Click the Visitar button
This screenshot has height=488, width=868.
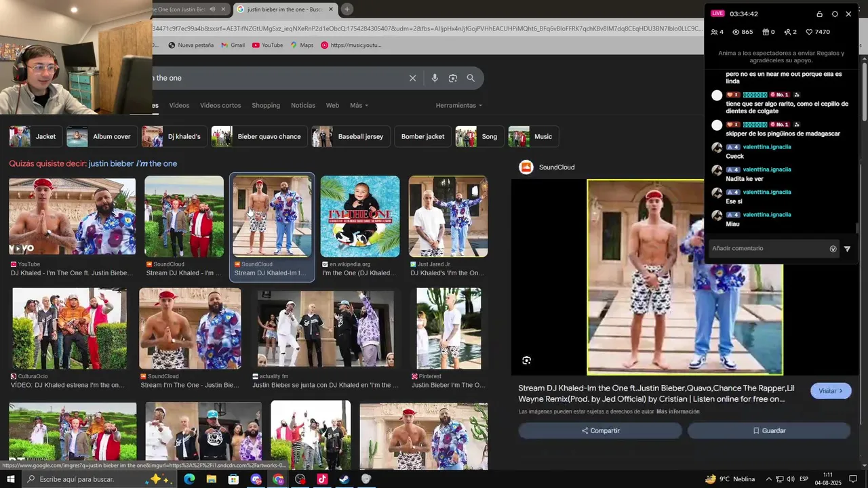pos(831,391)
